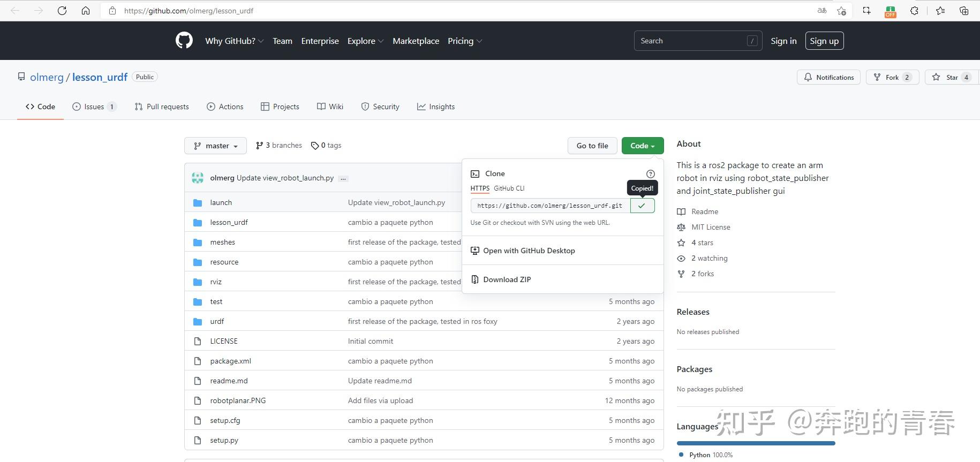Click the GitHub Octocat logo

[184, 41]
